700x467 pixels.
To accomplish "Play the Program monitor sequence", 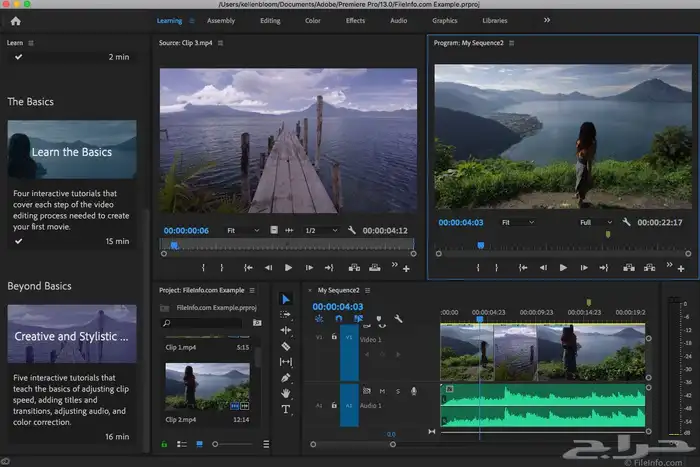I will click(563, 267).
